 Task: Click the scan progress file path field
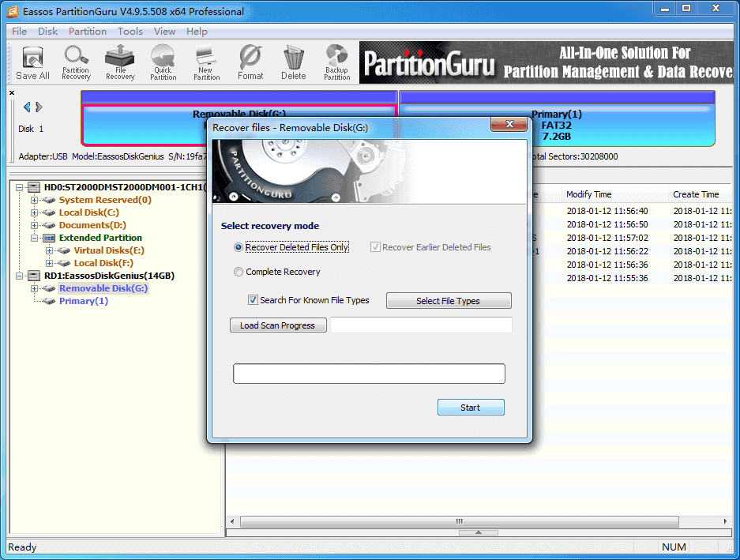coord(421,325)
